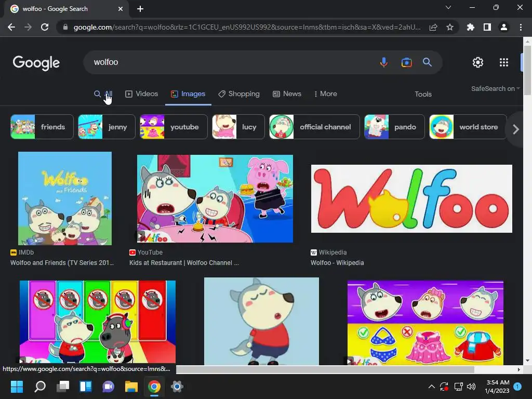Close the wolfoo Google Search tab
Screen dimensions: 532x399
pyautogui.click(x=121, y=9)
